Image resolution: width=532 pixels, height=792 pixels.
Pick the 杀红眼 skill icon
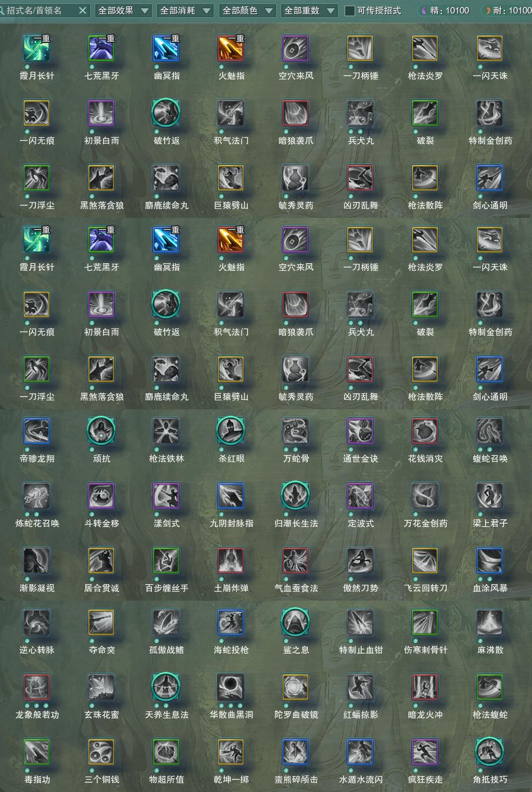[231, 431]
